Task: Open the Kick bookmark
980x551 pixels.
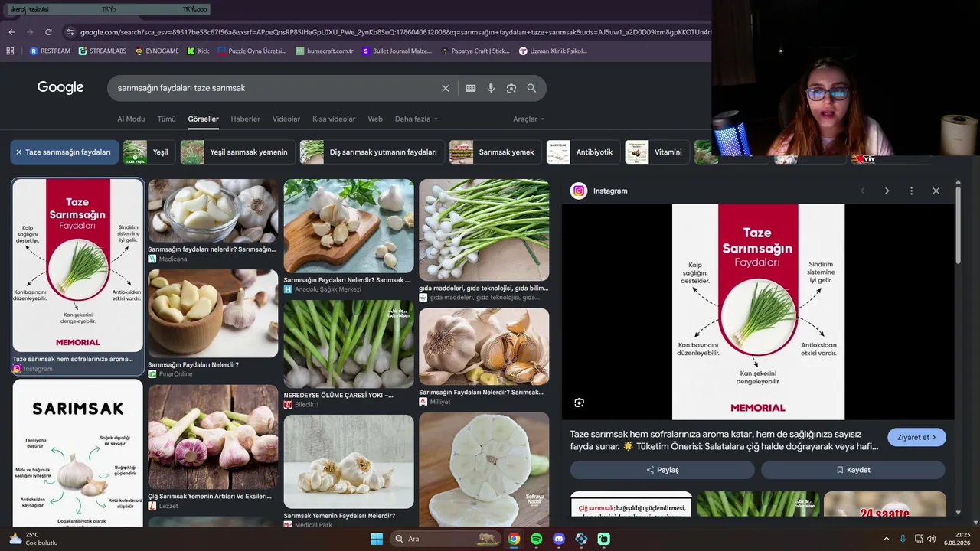Action: coord(198,51)
